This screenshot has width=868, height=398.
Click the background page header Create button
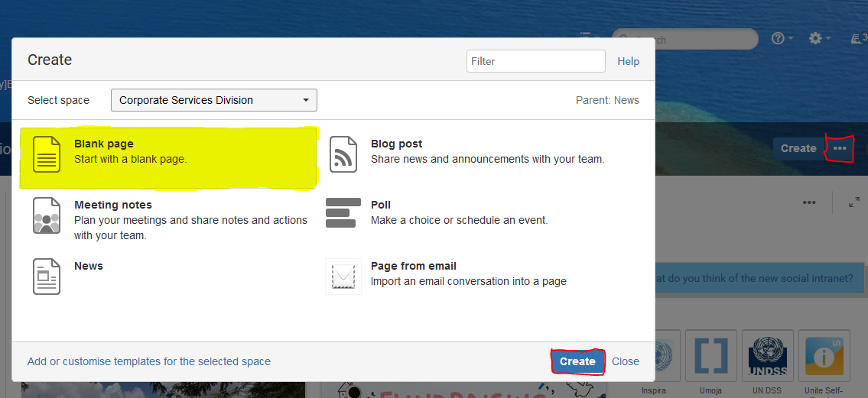pos(798,148)
